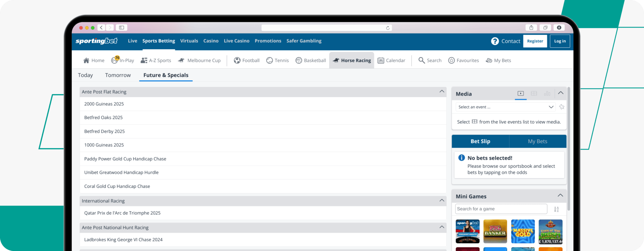
Task: Click the browser share icon
Action: click(x=531, y=27)
